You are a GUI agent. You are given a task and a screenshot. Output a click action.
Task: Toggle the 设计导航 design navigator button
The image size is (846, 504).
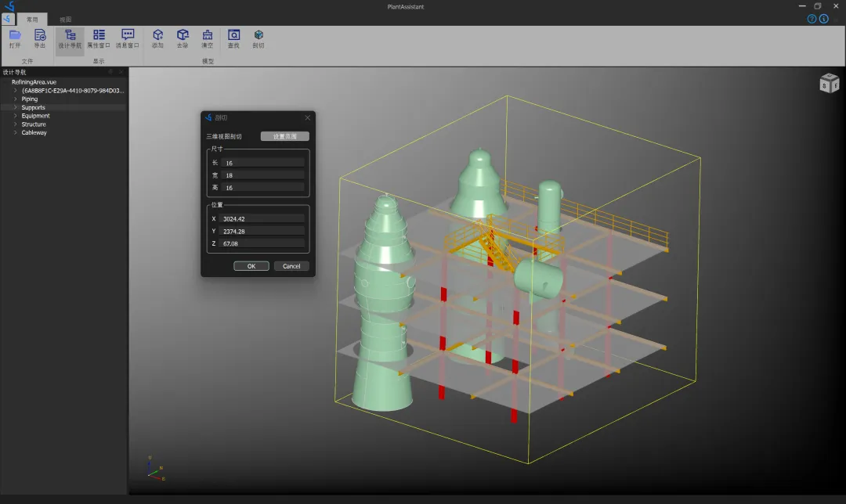click(70, 39)
